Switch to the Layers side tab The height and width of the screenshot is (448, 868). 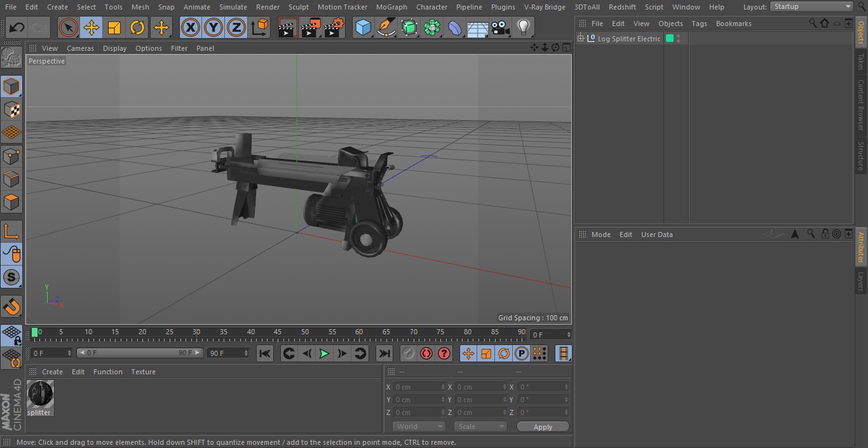tap(861, 281)
